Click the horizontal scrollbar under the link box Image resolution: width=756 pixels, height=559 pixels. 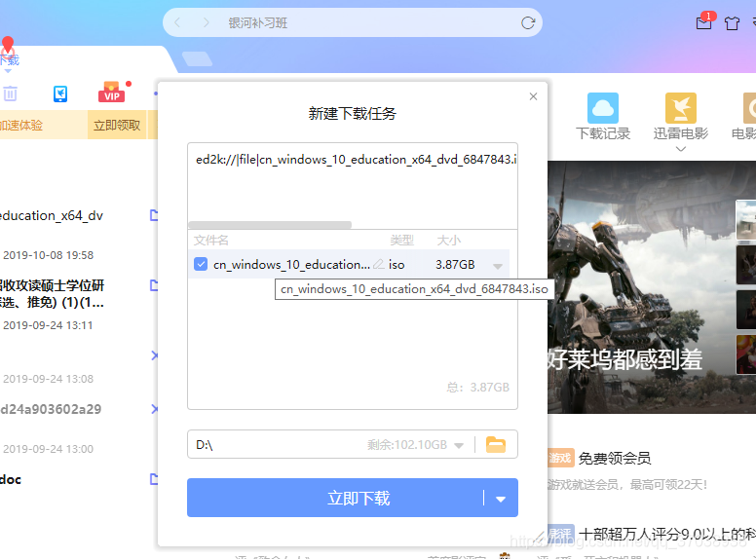270,225
